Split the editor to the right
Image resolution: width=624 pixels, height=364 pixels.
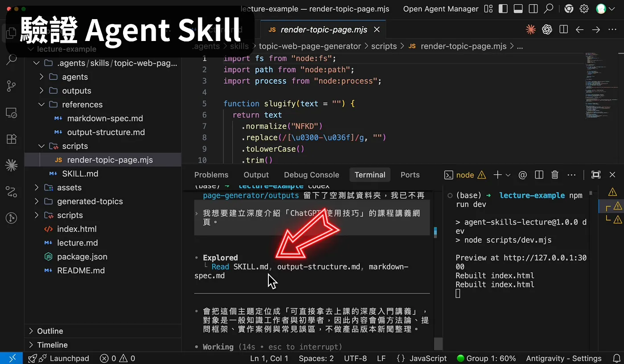[563, 29]
